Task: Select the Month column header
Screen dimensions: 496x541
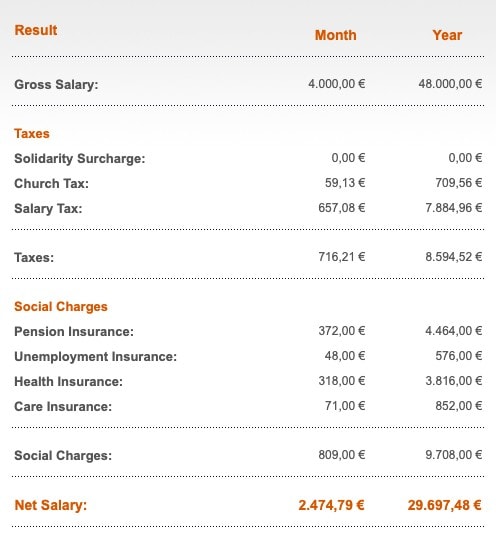Action: click(336, 35)
